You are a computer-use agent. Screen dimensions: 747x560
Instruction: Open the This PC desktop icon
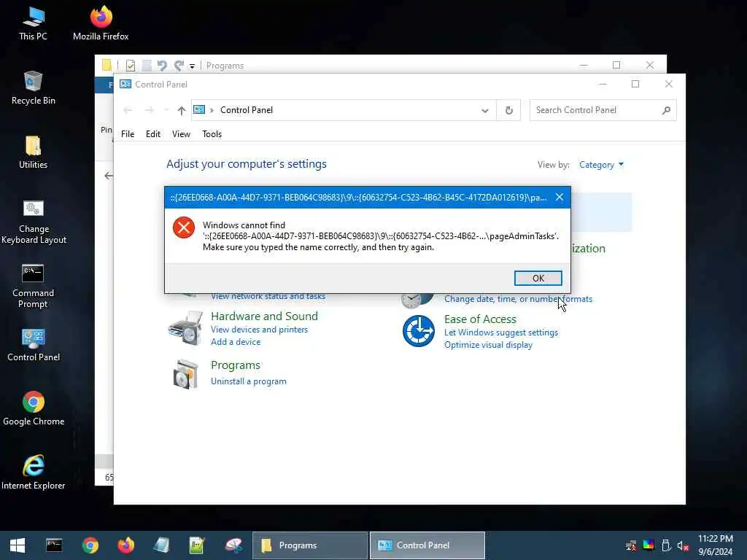coord(34,23)
